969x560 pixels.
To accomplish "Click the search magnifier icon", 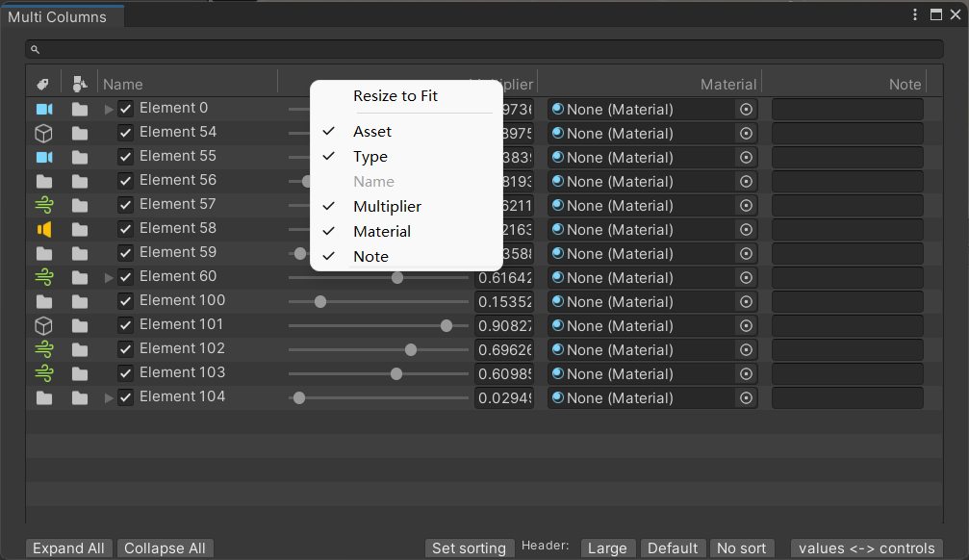I will click(36, 49).
